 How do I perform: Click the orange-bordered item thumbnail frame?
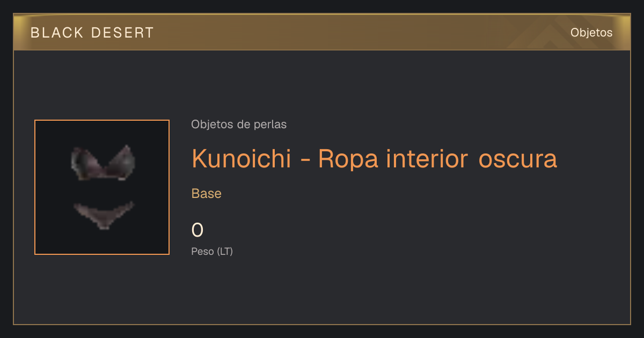[102, 187]
